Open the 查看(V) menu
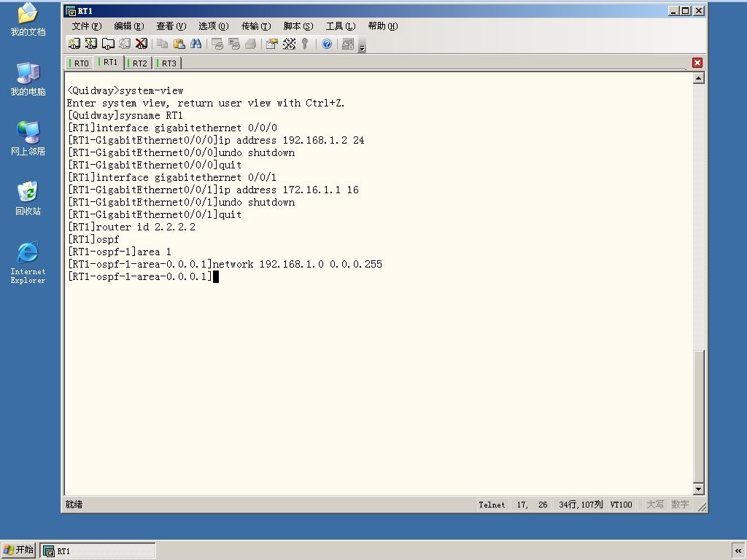The image size is (747, 560). pyautogui.click(x=171, y=26)
